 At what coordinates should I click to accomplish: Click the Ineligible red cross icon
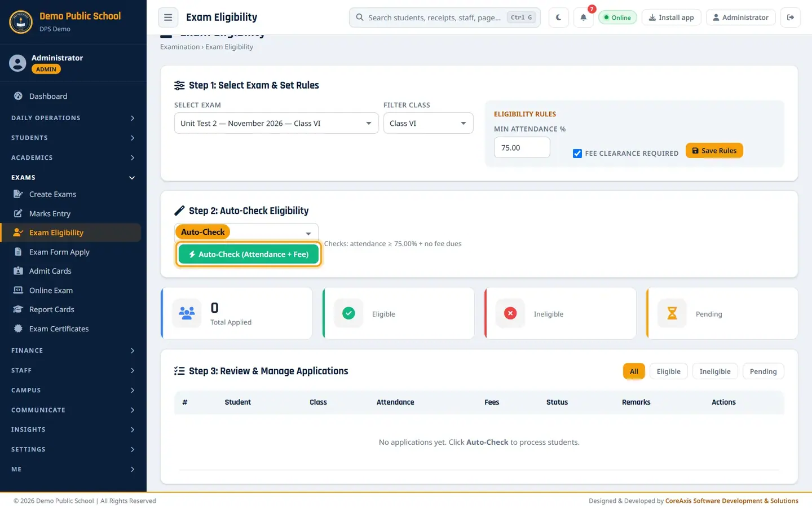[510, 313]
